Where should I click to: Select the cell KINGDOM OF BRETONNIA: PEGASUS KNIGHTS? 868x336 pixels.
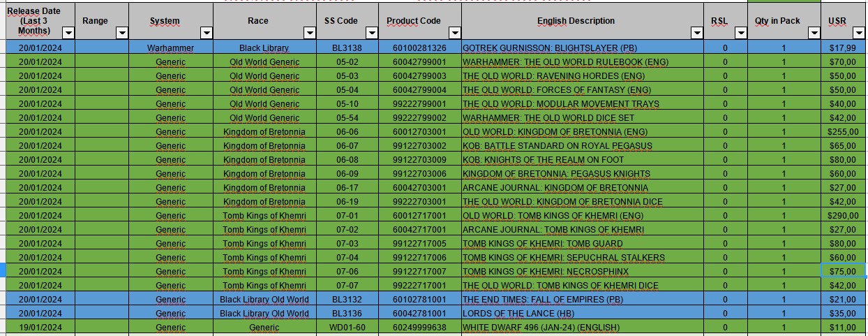pos(583,173)
